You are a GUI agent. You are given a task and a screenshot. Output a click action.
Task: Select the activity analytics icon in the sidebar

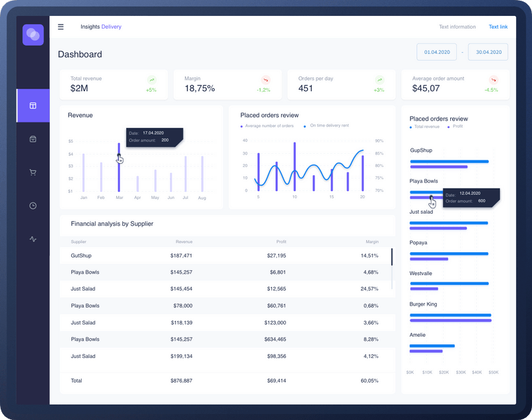point(32,239)
